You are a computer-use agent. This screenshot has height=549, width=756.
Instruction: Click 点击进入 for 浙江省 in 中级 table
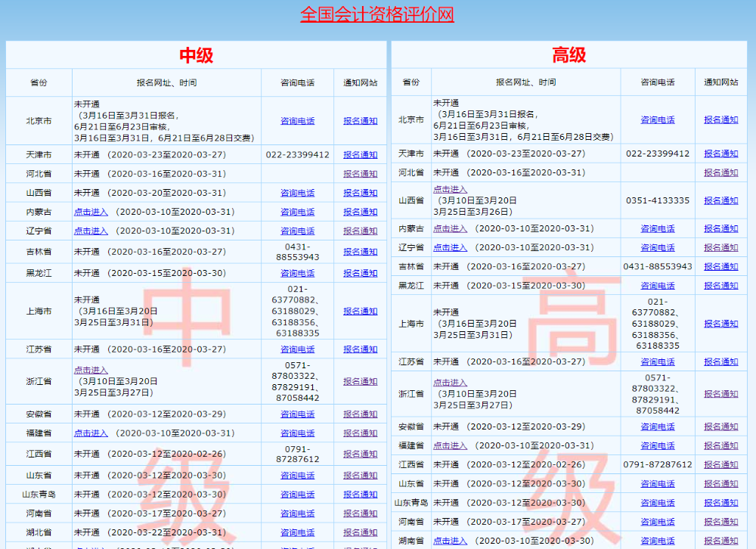(91, 371)
